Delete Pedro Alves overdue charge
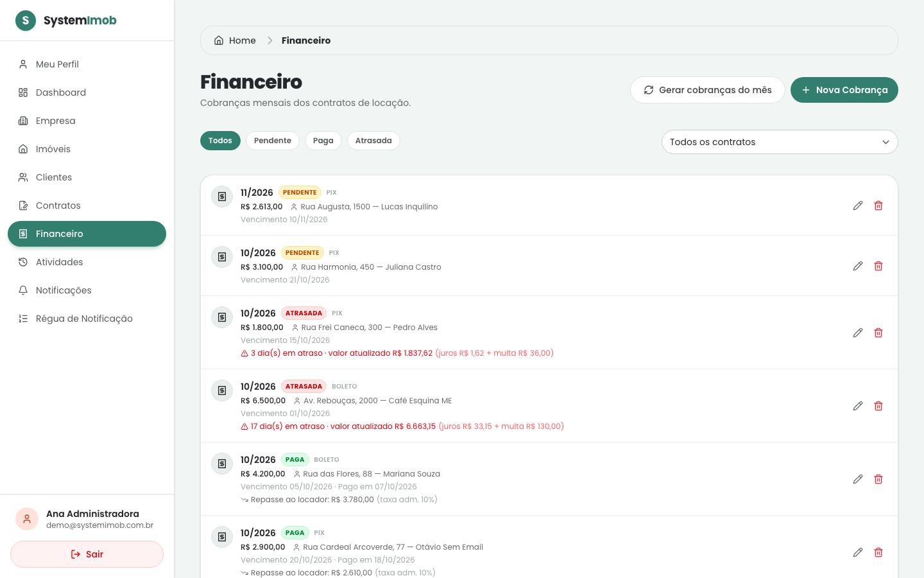The width and height of the screenshot is (924, 578). (x=878, y=333)
